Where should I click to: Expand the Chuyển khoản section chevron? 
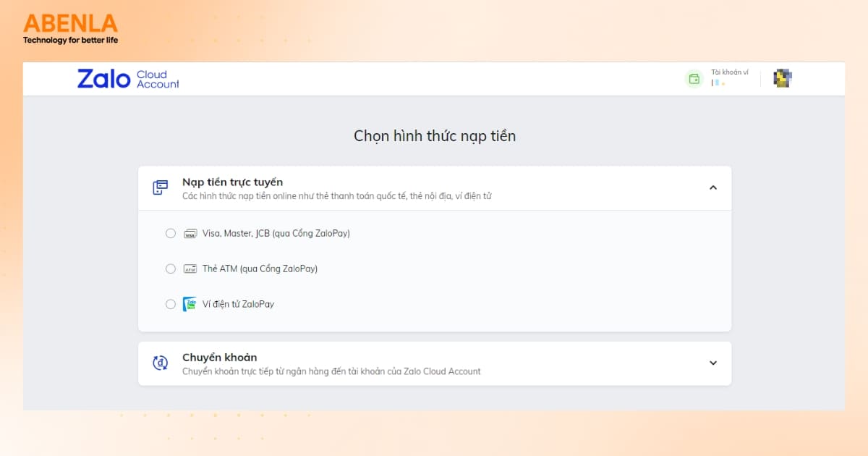[713, 363]
